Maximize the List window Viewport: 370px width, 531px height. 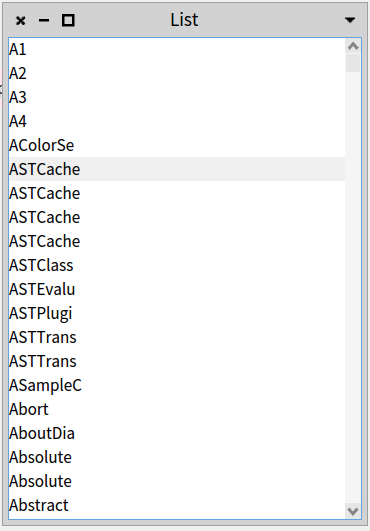(68, 21)
